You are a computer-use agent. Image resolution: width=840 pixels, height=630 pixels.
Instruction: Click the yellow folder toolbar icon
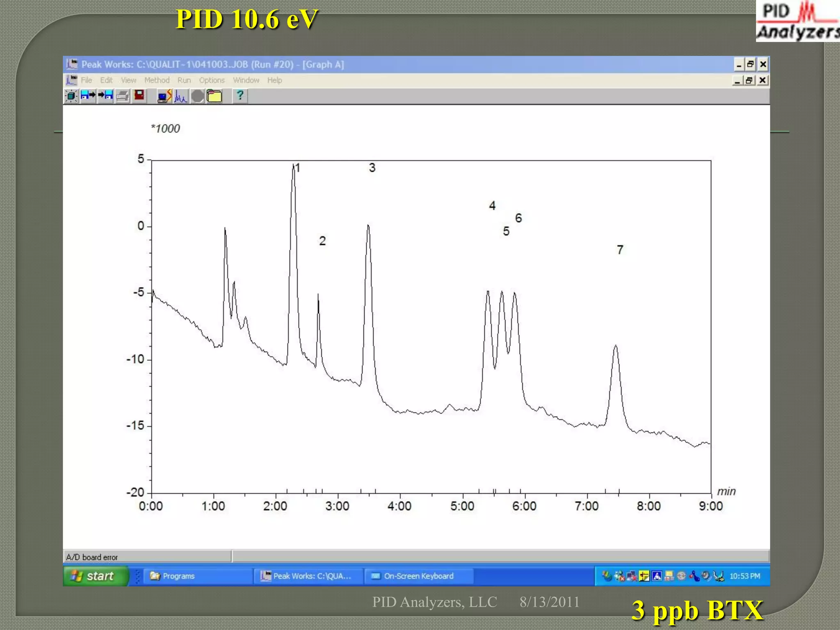coord(214,96)
